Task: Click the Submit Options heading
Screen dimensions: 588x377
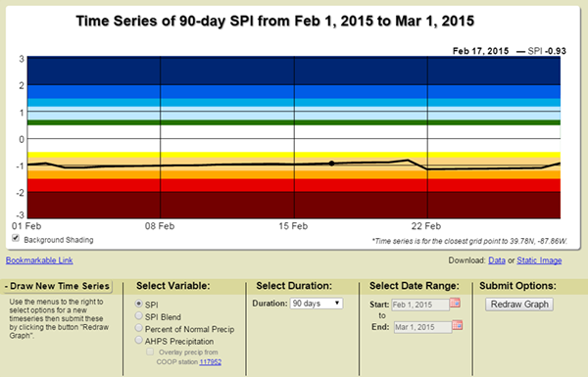Action: pyautogui.click(x=517, y=286)
